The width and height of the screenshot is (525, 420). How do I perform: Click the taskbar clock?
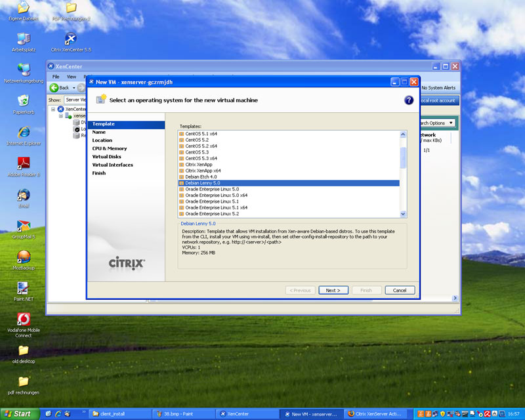point(514,414)
